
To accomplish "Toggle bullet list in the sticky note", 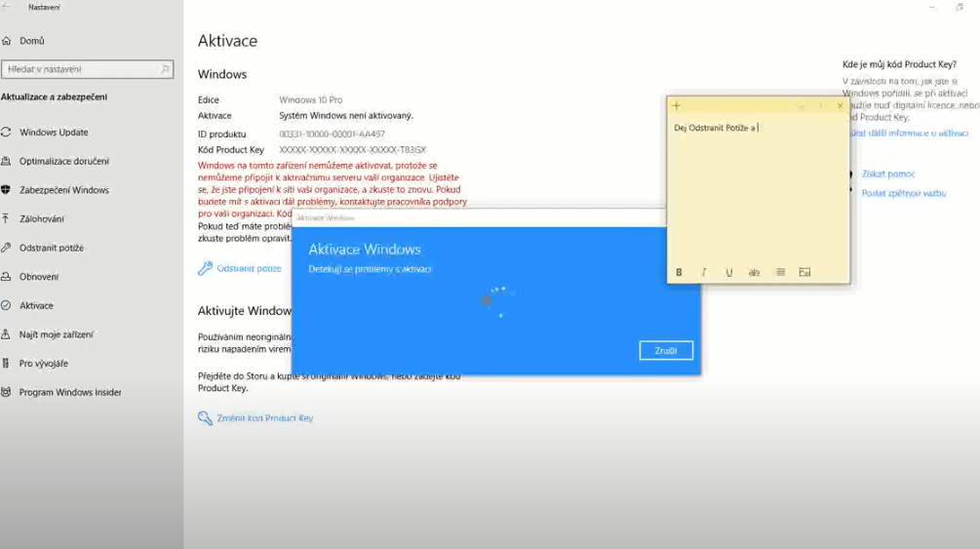I will (780, 272).
